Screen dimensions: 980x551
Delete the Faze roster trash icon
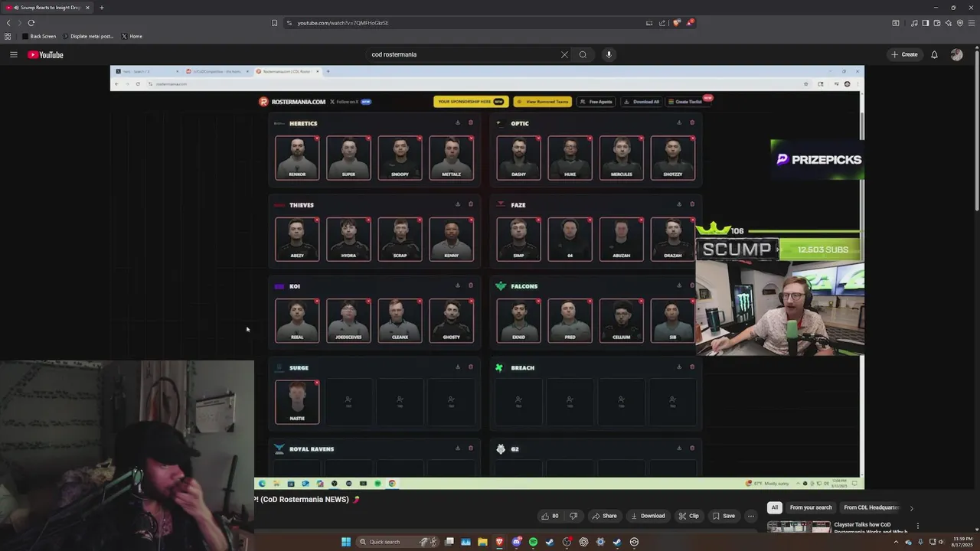coord(692,204)
